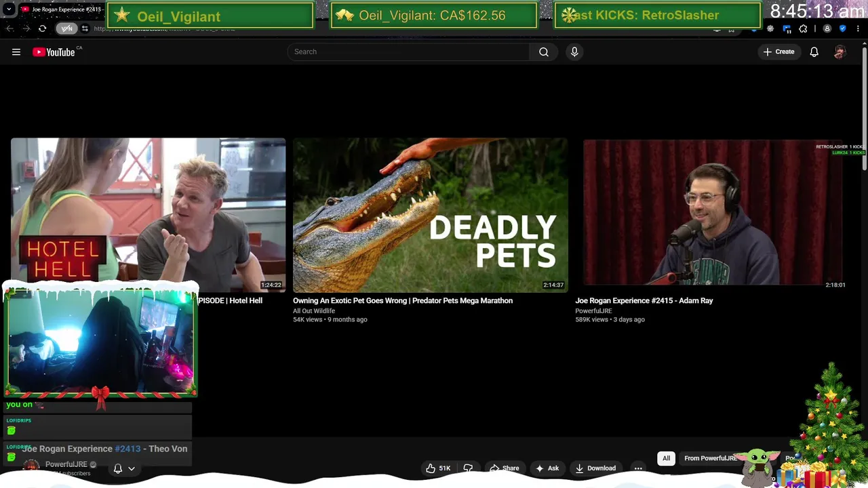The width and height of the screenshot is (868, 488).
Task: Open the #2413 hashtag link in title
Action: pyautogui.click(x=127, y=449)
